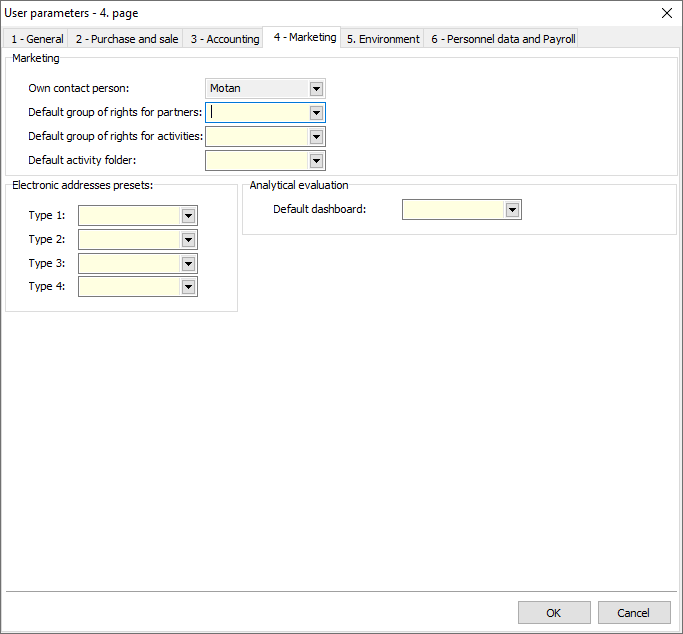This screenshot has width=683, height=634.
Task: Open the Type 2 electronic address dropdown
Action: tap(188, 240)
